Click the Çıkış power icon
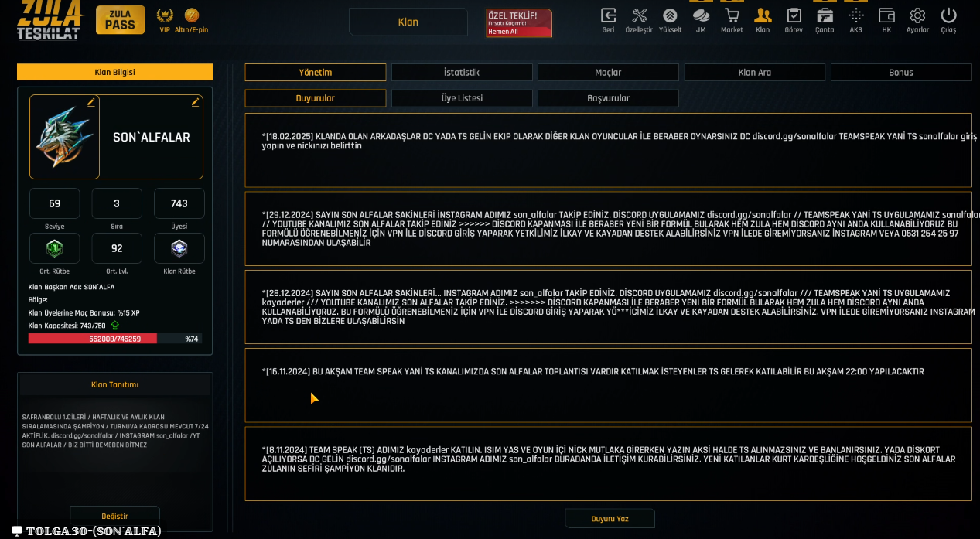 click(948, 16)
